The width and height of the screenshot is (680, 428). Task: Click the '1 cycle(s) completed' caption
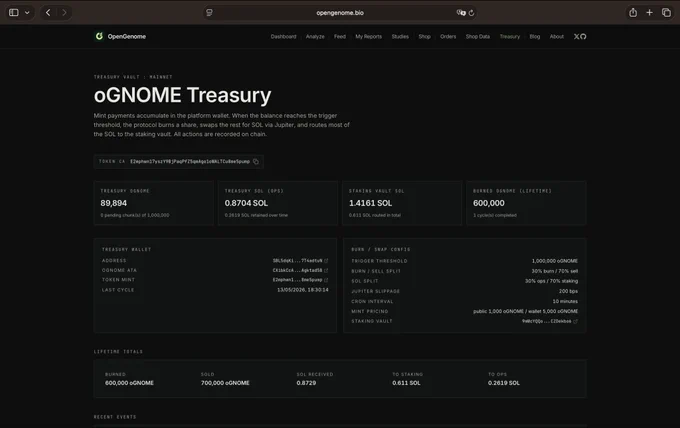click(x=494, y=215)
